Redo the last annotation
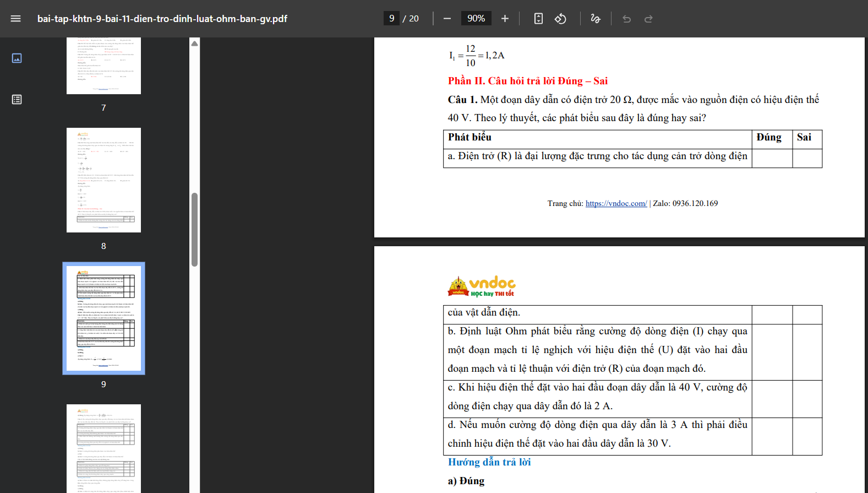 648,19
